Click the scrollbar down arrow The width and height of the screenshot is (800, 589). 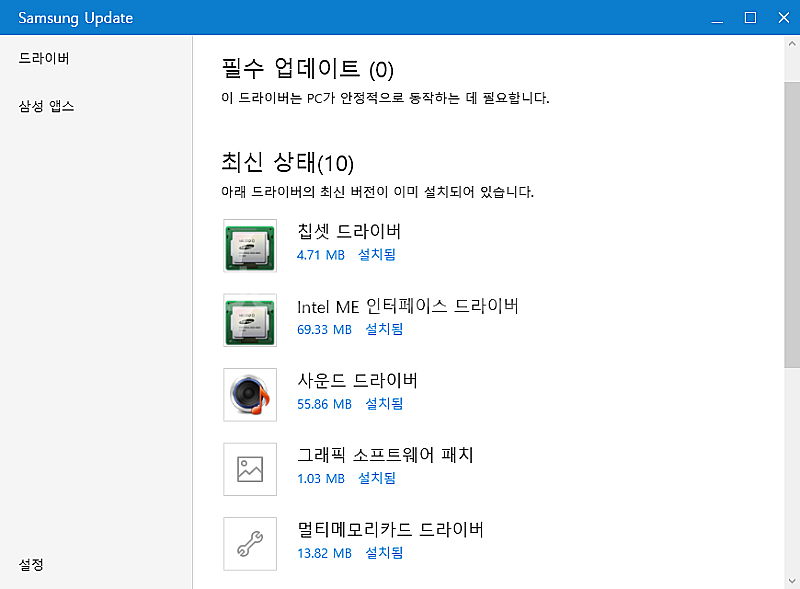792,581
